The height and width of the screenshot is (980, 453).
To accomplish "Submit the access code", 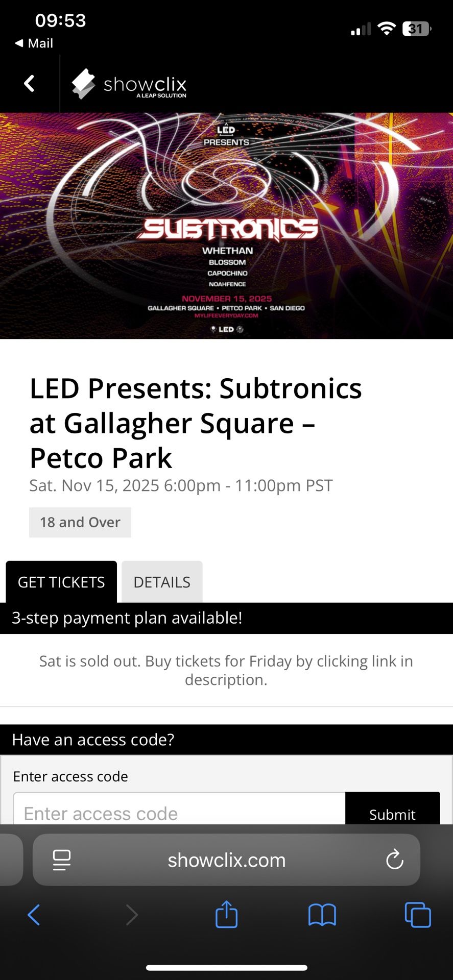I will [392, 811].
